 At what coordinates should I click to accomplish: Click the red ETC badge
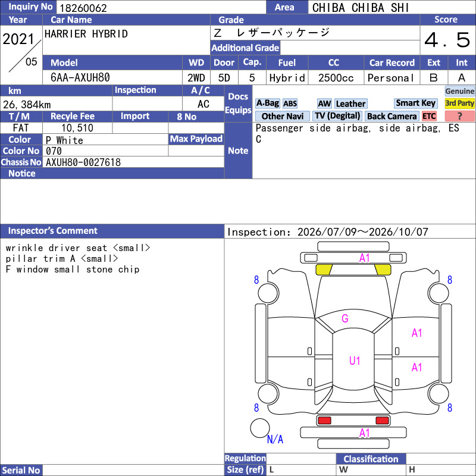point(429,116)
